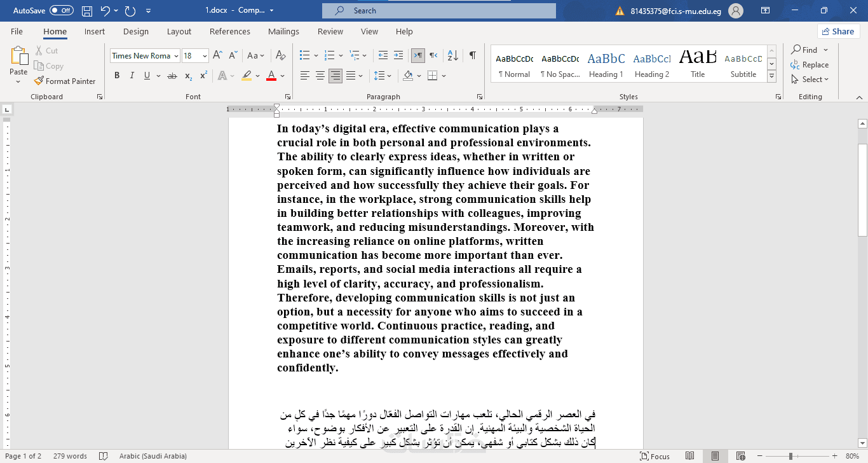Viewport: 868px width, 463px height.
Task: Open the Review tab
Action: [330, 31]
